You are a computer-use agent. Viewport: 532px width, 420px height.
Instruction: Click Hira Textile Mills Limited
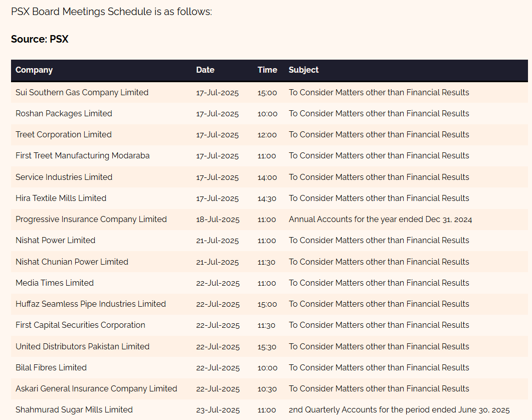(x=61, y=198)
